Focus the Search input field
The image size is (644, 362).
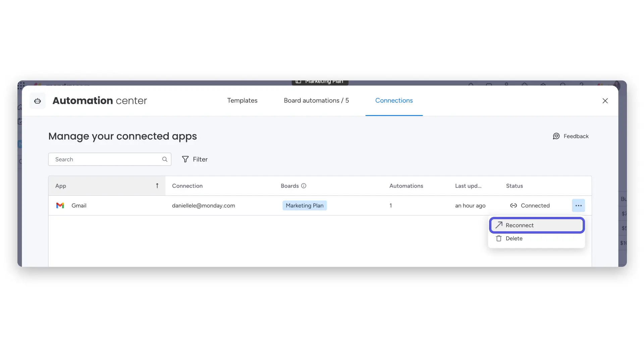click(110, 159)
